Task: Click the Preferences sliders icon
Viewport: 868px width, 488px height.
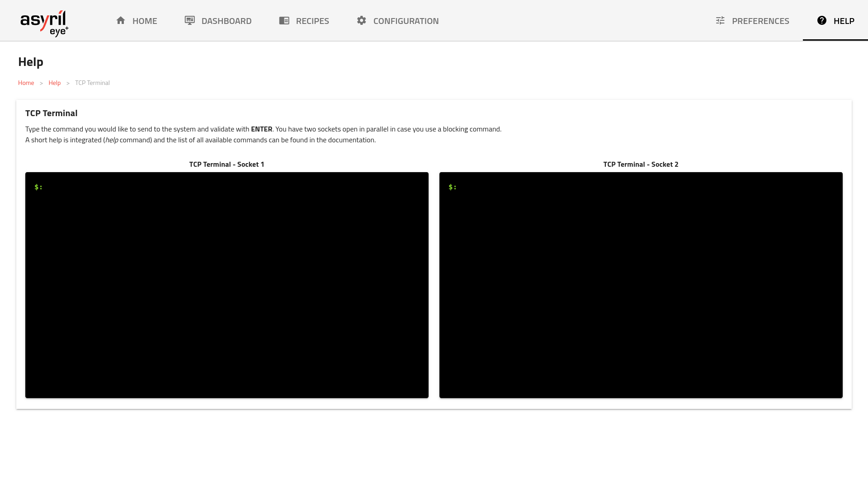Action: point(720,20)
